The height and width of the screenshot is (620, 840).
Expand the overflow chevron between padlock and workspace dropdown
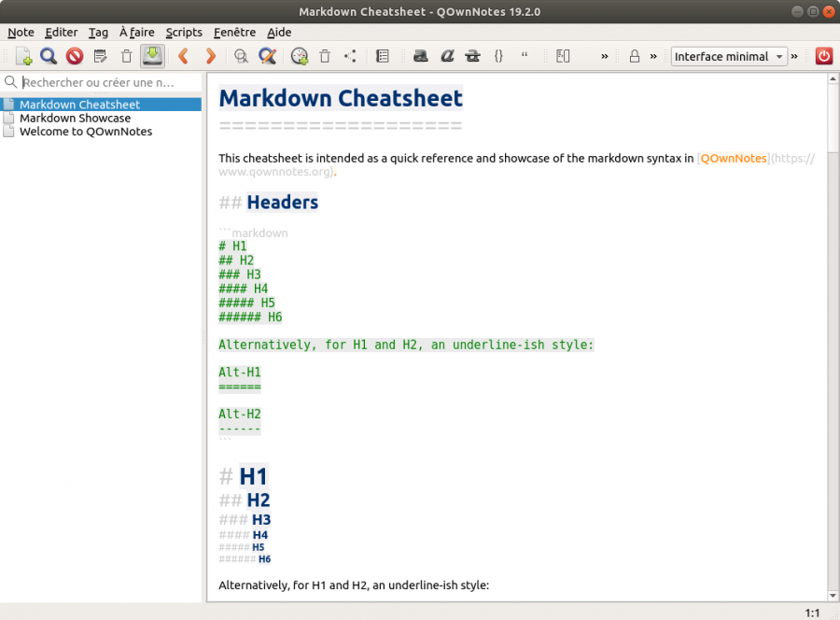[x=653, y=56]
